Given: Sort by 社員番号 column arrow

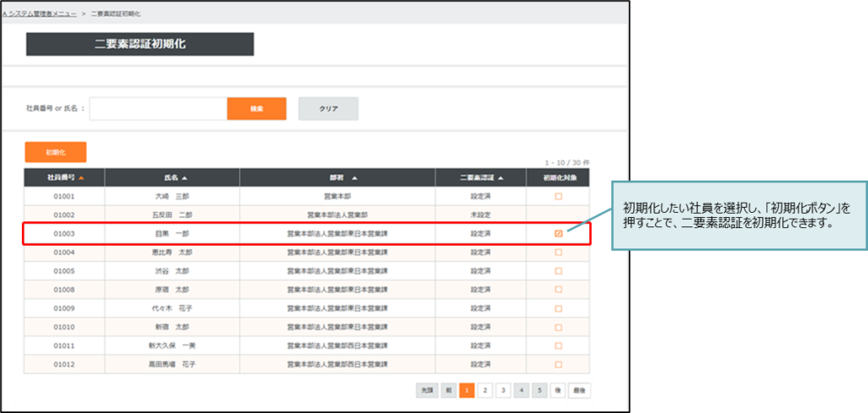Looking at the screenshot, I should pyautogui.click(x=81, y=178).
